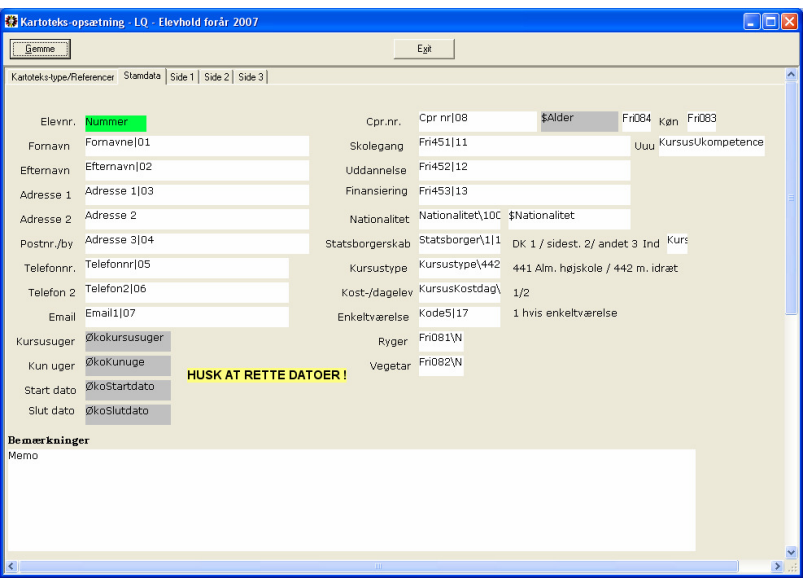
Task: Click the horizontal scrollbar right arrow
Action: [777, 566]
